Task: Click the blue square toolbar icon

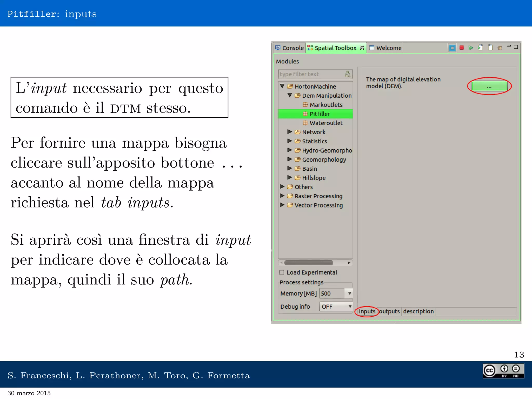Action: (x=452, y=48)
